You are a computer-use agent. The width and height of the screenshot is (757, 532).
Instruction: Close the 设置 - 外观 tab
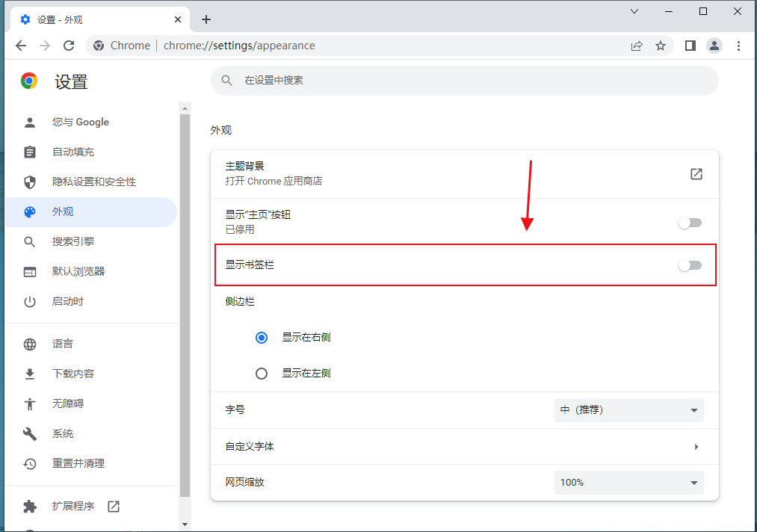(178, 19)
